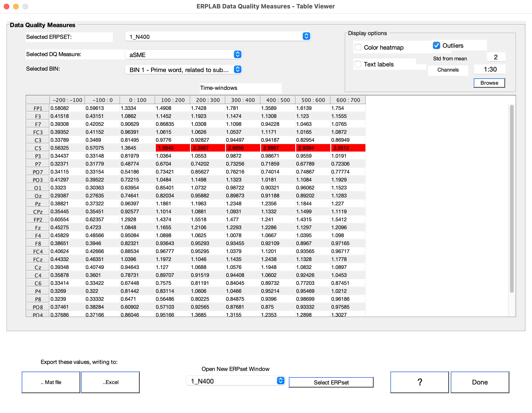Screen dimensions: 532x413
Task: Click the Oz row header
Action: point(38,196)
